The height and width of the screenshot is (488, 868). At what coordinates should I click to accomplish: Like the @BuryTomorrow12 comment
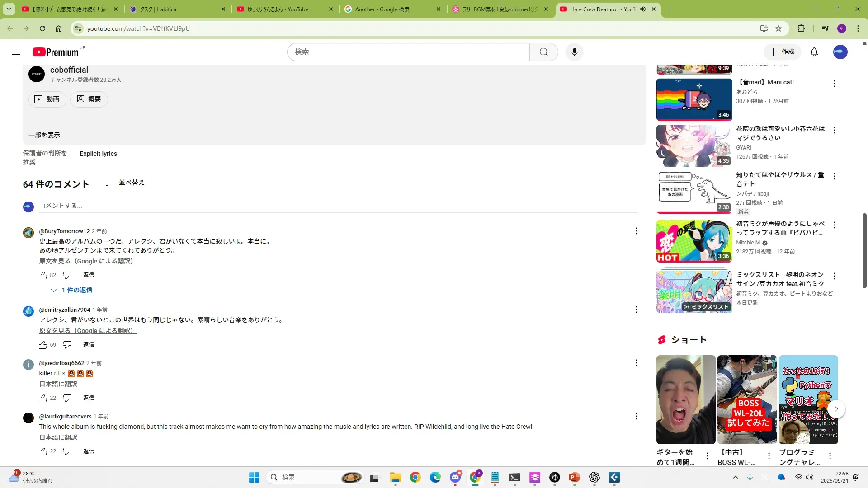coord(43,275)
